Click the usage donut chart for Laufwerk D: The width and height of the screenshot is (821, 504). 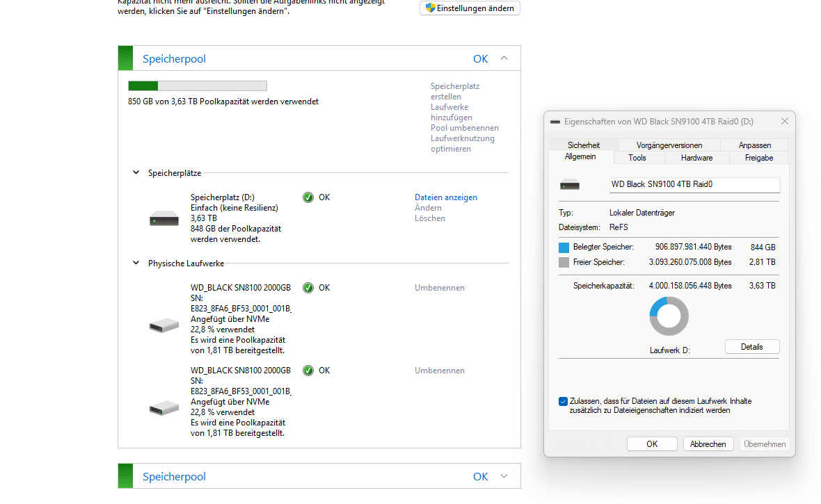coord(669,316)
